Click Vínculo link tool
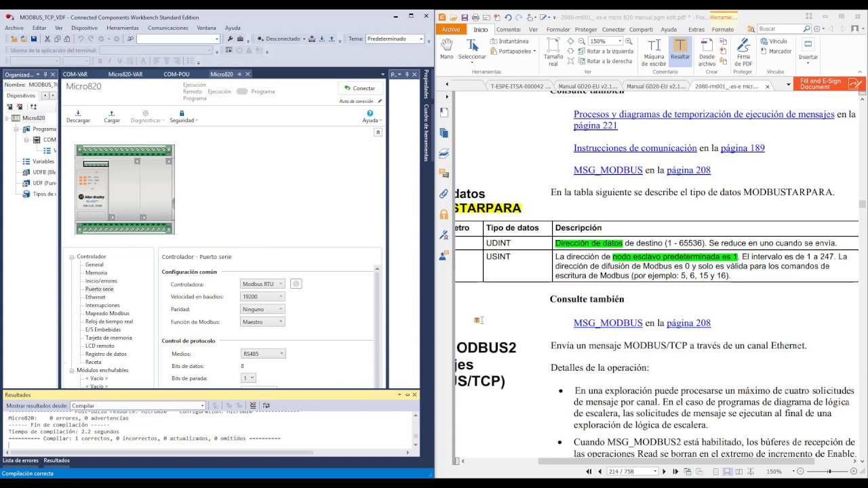This screenshot has width=868, height=488. 774,41
